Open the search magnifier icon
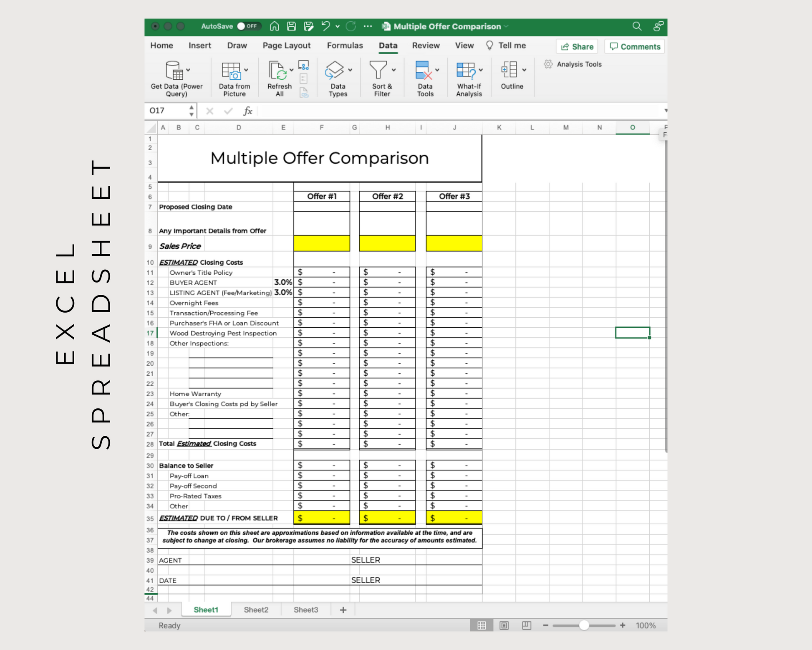Screen dimensions: 812x650 click(637, 26)
